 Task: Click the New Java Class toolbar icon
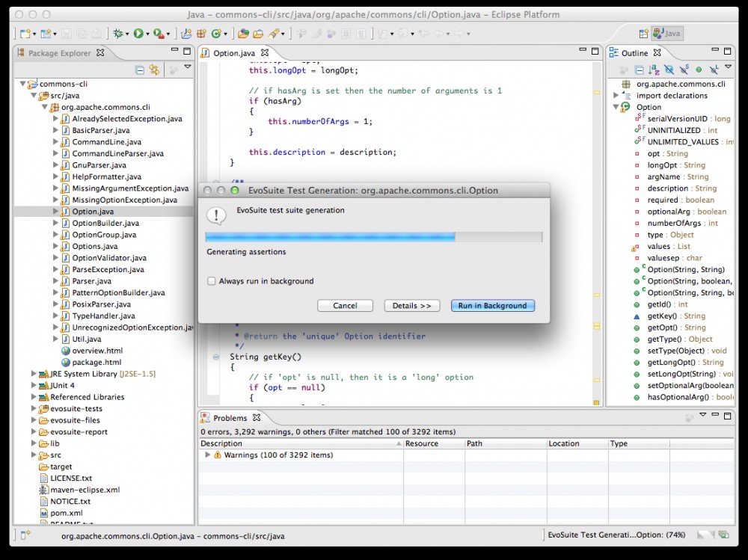218,34
